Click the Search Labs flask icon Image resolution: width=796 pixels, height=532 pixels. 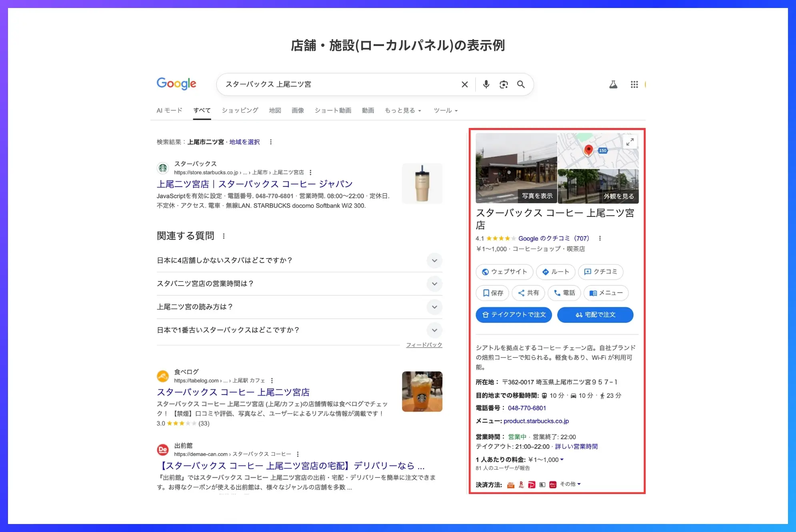[613, 84]
